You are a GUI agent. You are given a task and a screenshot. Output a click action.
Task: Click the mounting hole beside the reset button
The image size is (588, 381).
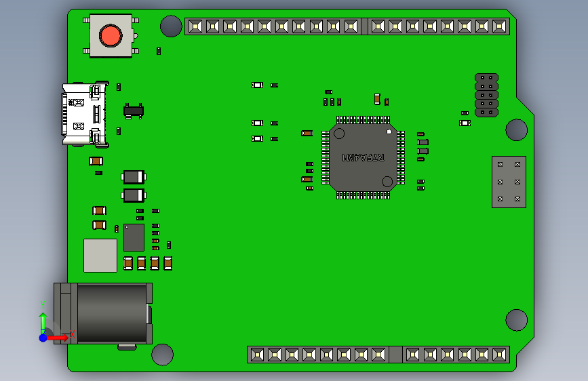171,26
